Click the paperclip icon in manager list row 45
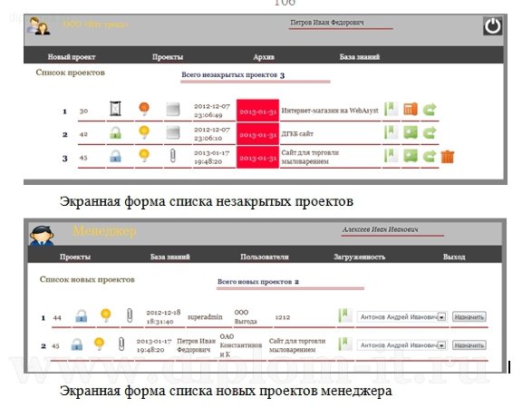This screenshot has height=417, width=532. pos(121,344)
